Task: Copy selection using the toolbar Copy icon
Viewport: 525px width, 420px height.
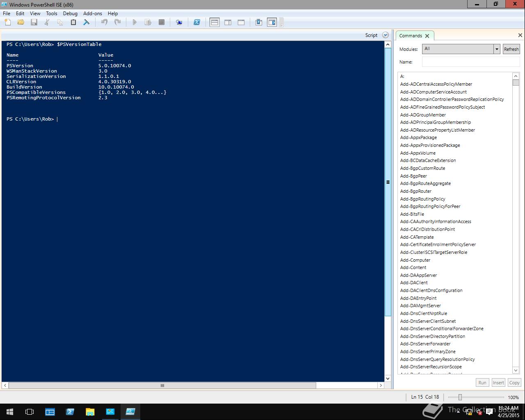Action: click(60, 22)
